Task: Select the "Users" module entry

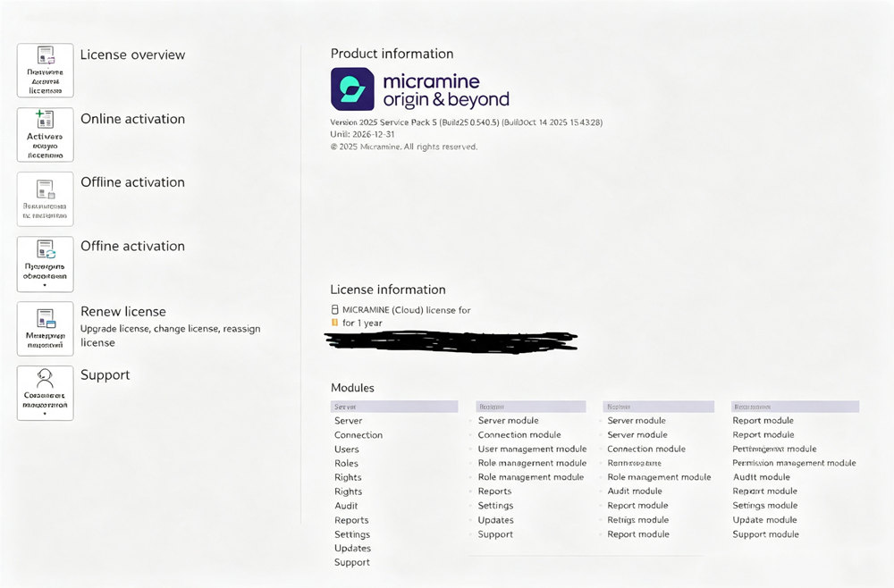Action: [347, 449]
